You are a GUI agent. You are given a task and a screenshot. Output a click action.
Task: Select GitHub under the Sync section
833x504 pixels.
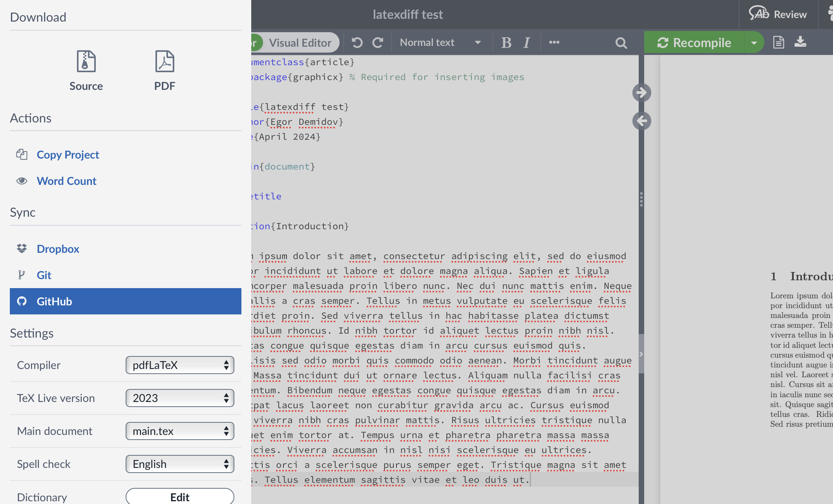pos(54,301)
